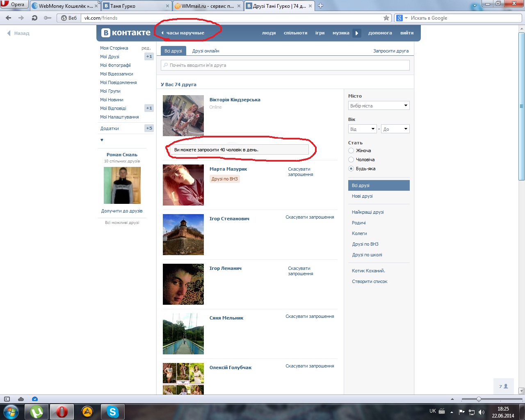Open the Opera main menu button
The height and width of the screenshot is (420, 525).
coord(14,5)
